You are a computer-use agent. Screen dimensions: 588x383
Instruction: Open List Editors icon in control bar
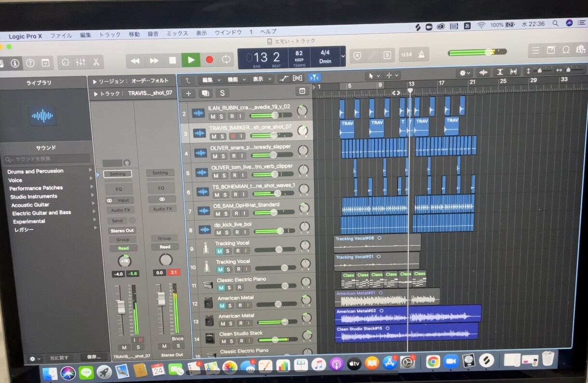click(x=535, y=50)
